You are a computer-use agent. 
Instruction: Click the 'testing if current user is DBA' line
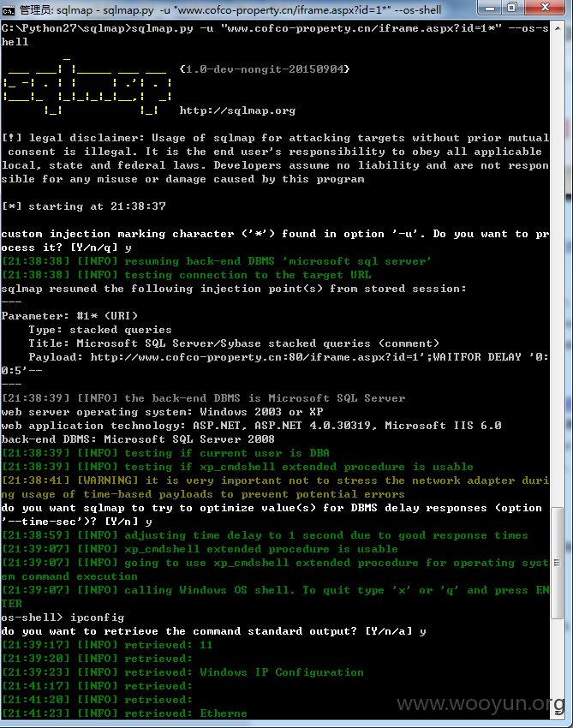(x=165, y=453)
